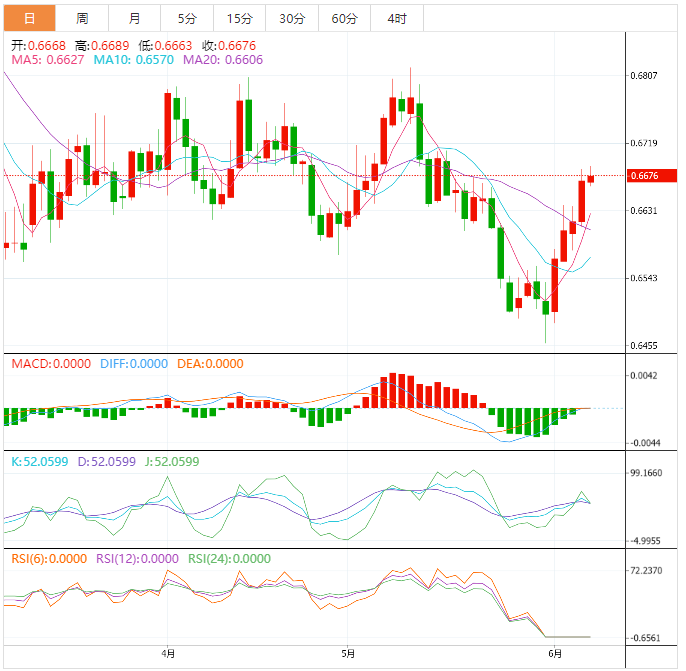Click the MA20 indicator legend
The width and height of the screenshot is (686, 671).
click(x=223, y=60)
